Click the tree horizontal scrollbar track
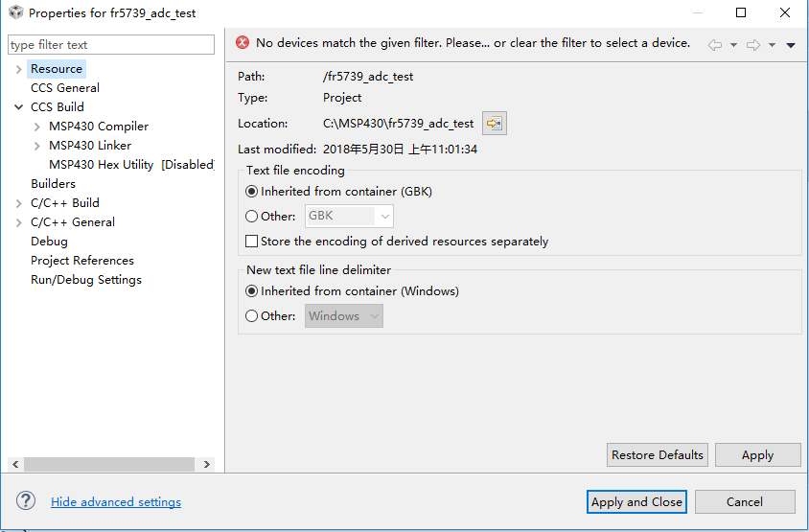The width and height of the screenshot is (809, 532). [111, 464]
